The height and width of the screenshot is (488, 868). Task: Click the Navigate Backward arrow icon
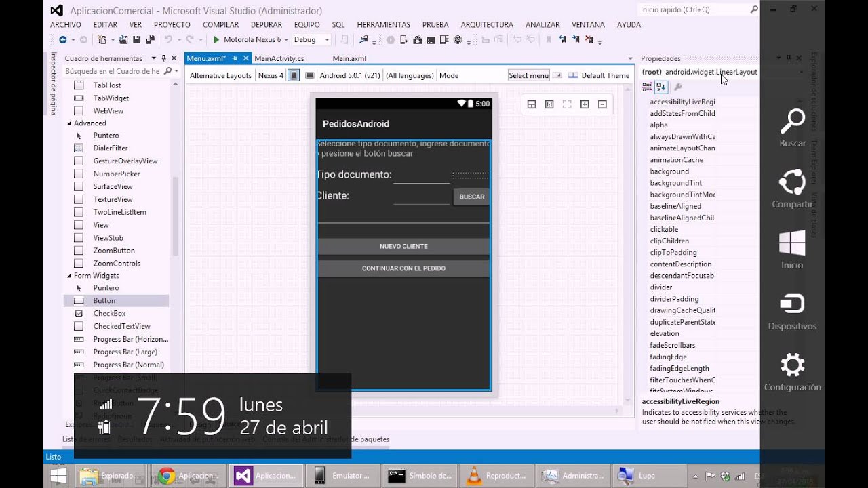click(x=62, y=40)
